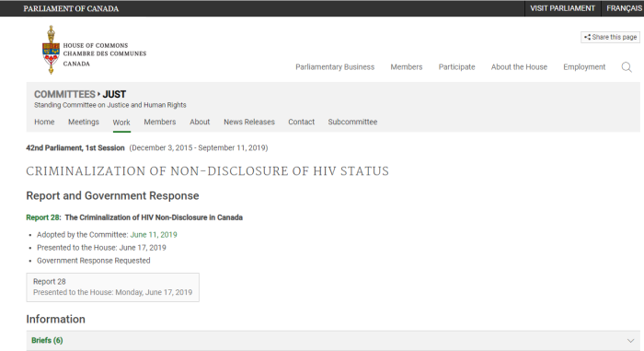Open the About tab

click(x=200, y=122)
